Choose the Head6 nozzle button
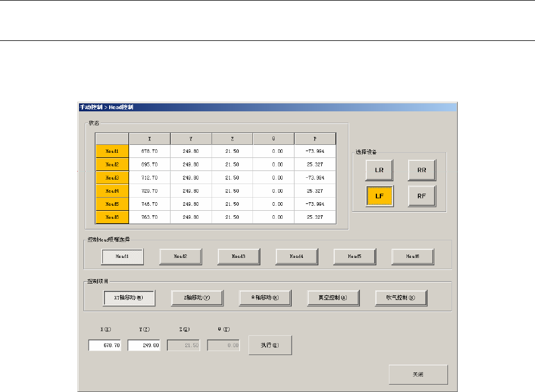The width and height of the screenshot is (535, 392). (413, 257)
